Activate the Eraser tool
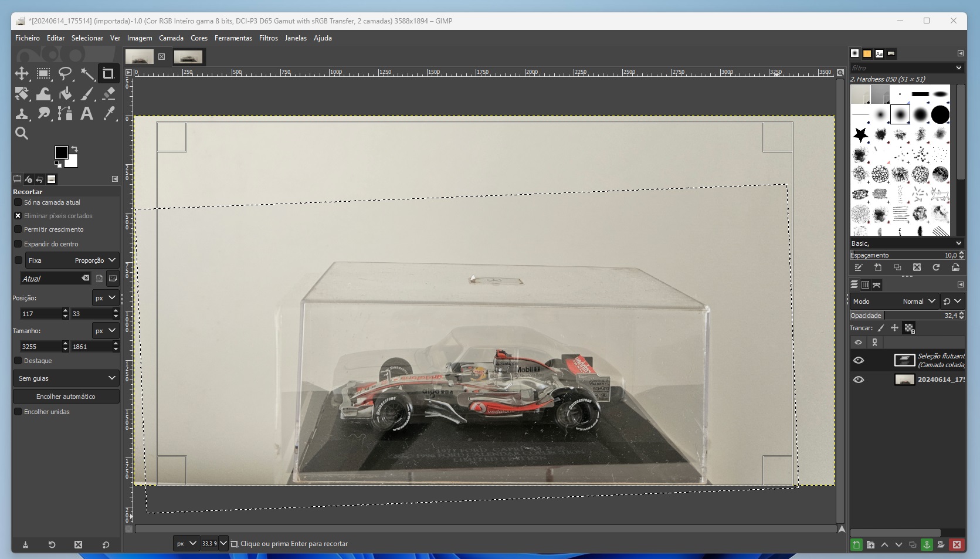The width and height of the screenshot is (980, 559). [109, 93]
